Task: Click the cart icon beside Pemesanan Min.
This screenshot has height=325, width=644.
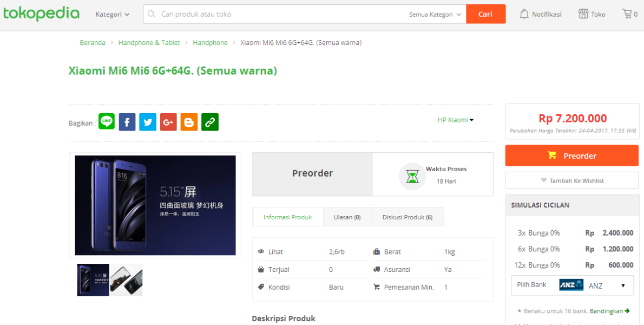Action: (377, 287)
